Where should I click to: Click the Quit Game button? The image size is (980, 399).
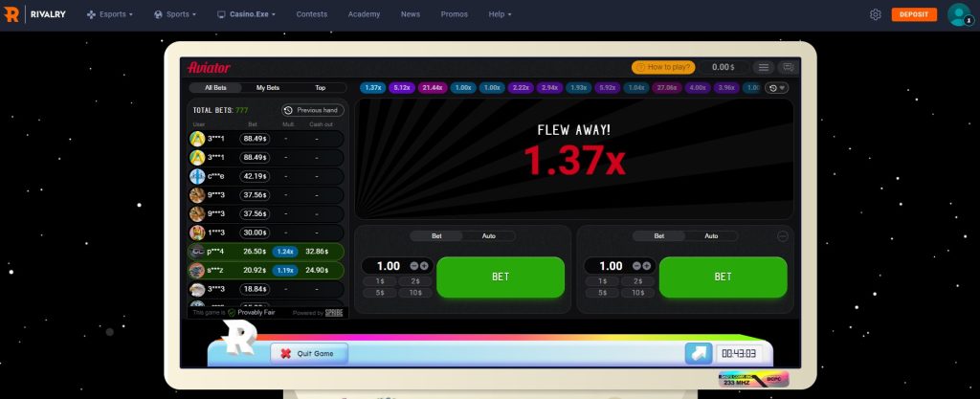tap(309, 353)
